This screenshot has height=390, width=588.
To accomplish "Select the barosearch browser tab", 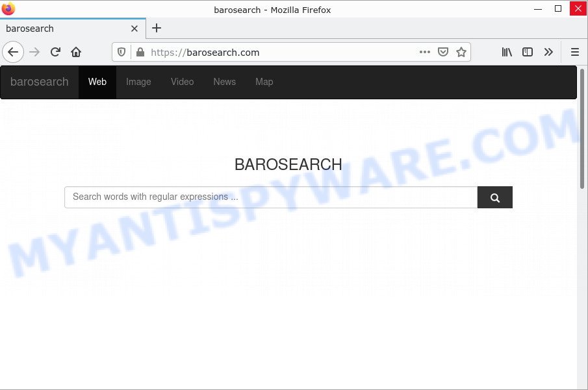I will tap(73, 29).
